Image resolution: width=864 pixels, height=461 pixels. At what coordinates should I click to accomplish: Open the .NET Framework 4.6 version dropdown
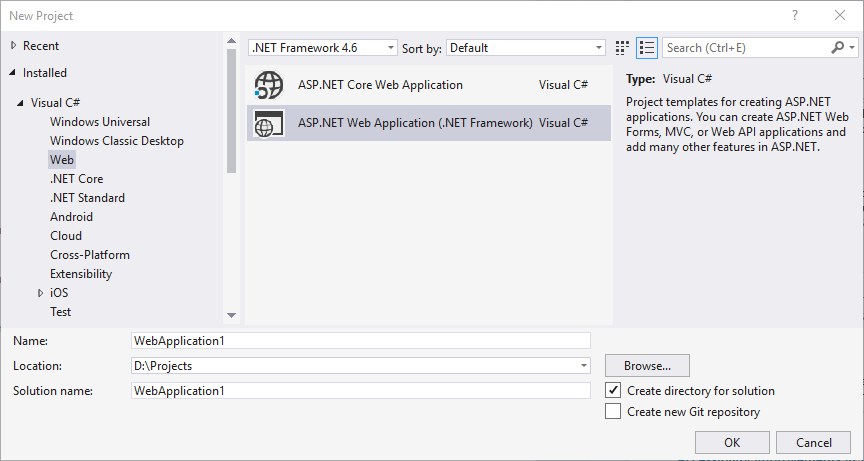(322, 47)
